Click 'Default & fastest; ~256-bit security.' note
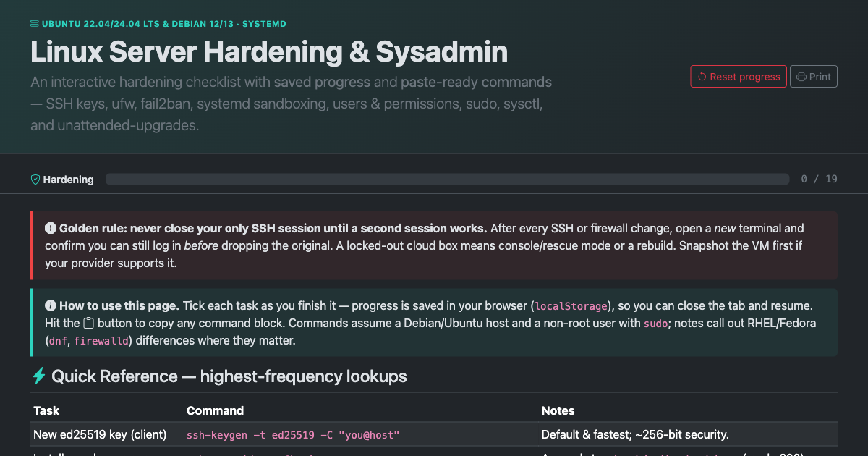868x456 pixels. tap(635, 434)
